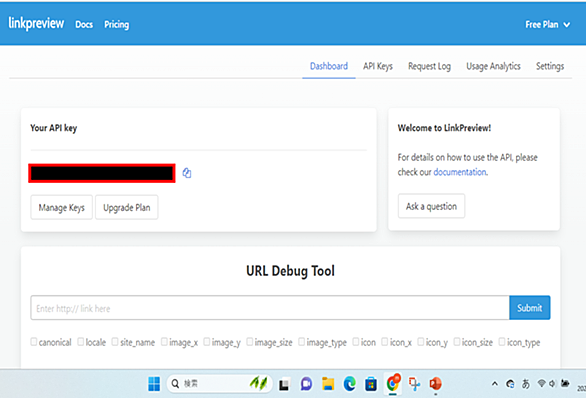Click the "Your API key" heading
This screenshot has width=586, height=398.
(53, 128)
